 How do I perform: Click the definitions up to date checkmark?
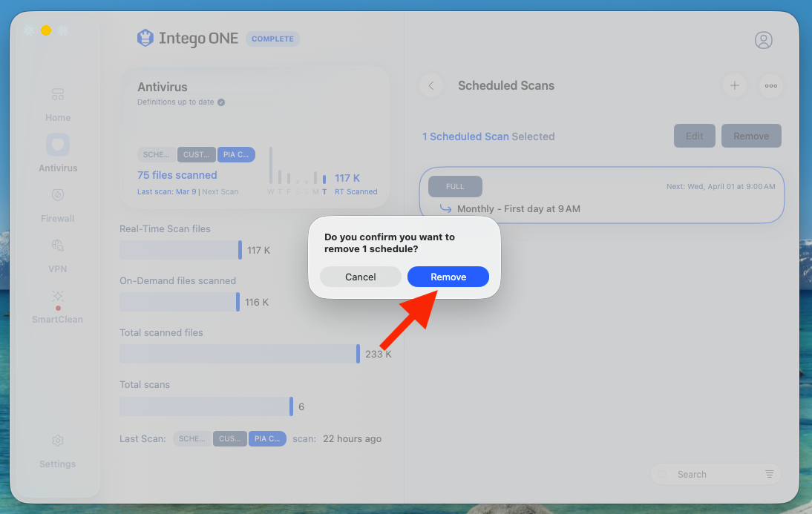click(x=221, y=102)
